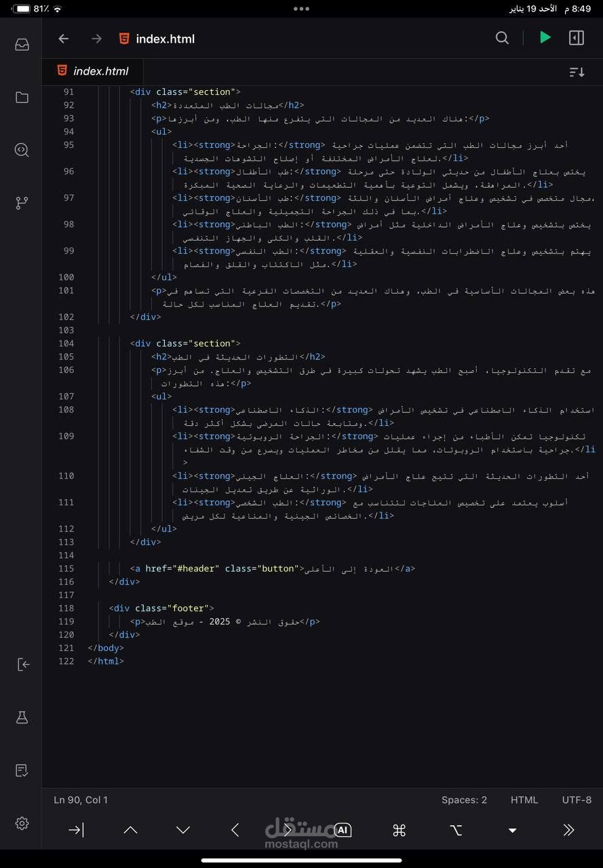Click Ln 90, Col 1 status entry
Screen dimensions: 603x868
click(81, 800)
